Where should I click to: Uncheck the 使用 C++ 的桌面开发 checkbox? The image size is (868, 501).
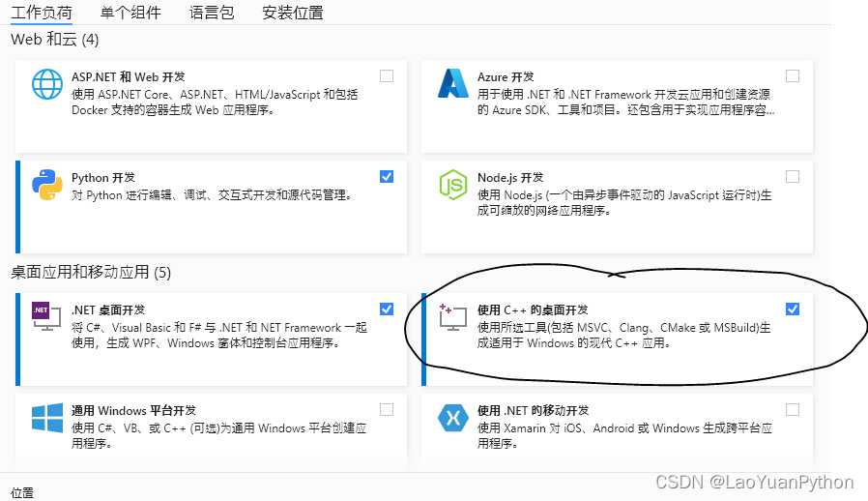click(793, 309)
